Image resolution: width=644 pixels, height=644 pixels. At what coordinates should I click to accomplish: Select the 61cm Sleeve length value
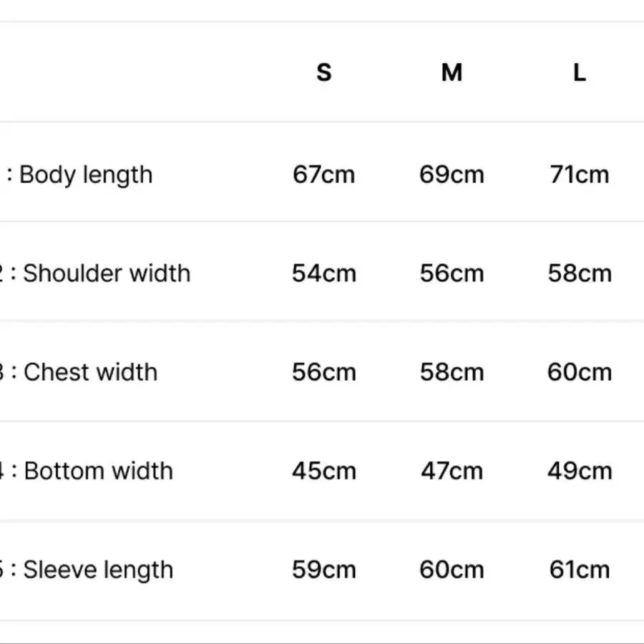580,570
